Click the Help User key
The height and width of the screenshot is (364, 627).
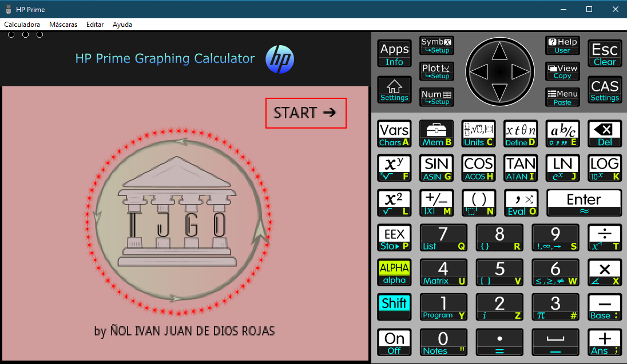pyautogui.click(x=562, y=46)
